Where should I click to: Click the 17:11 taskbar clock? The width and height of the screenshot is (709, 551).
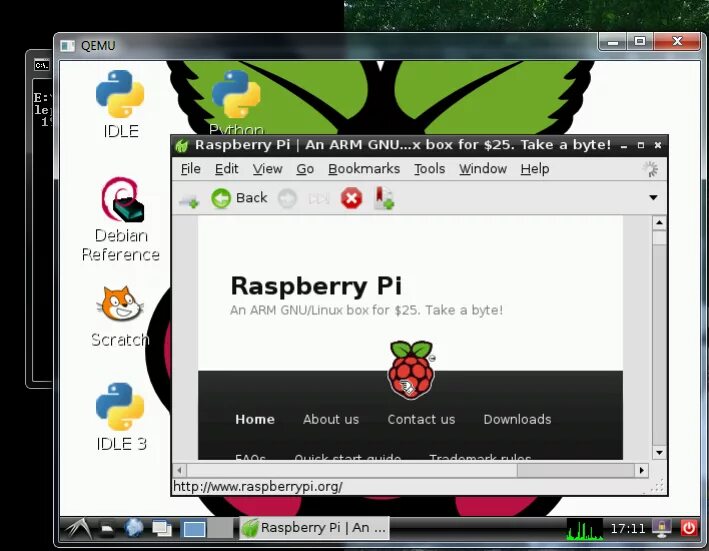pos(628,528)
